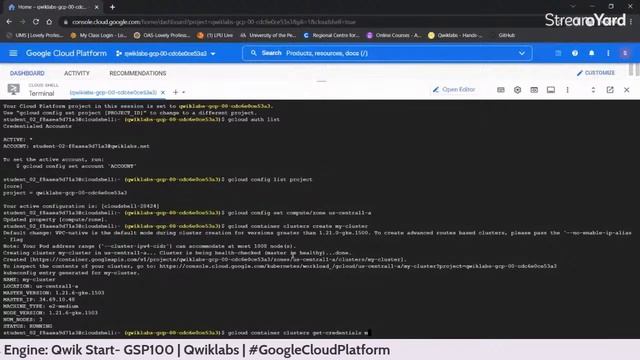
Task: Open the header three-dot settings menu
Action: (608, 53)
